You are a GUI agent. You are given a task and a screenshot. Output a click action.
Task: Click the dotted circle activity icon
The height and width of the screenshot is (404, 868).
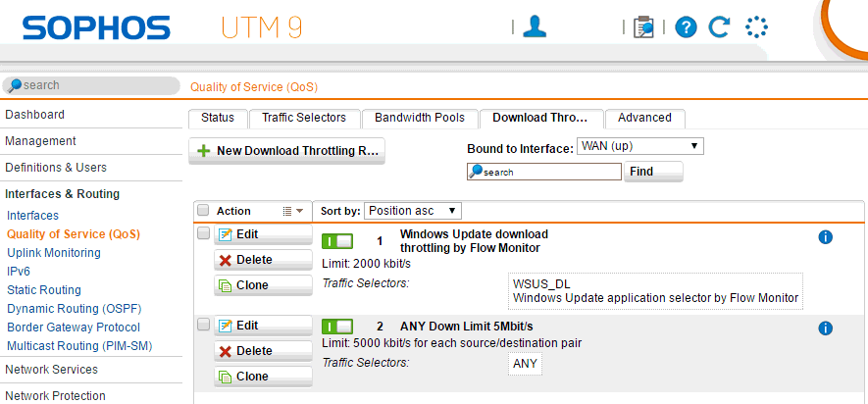click(756, 26)
